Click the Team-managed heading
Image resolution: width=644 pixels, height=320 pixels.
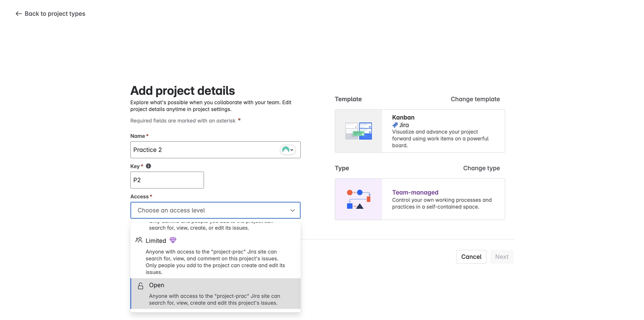415,192
